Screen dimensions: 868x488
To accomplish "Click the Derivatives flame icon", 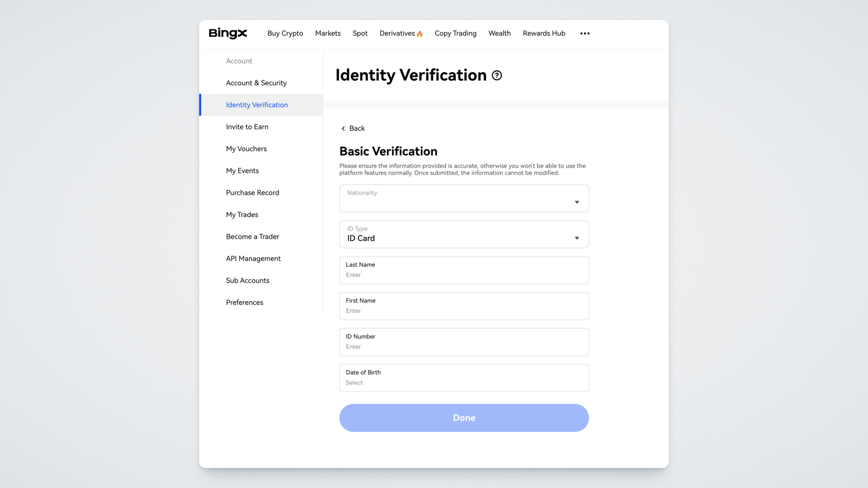I will pos(420,34).
